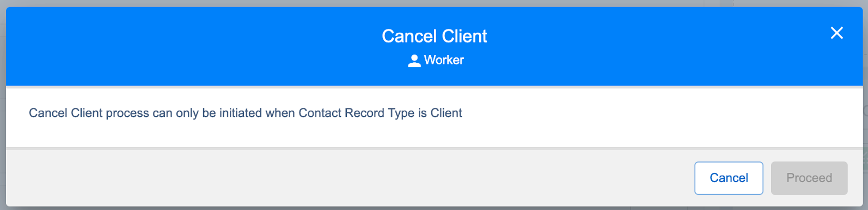The height and width of the screenshot is (210, 868).
Task: Click the final word "Client" in message
Action: point(446,113)
